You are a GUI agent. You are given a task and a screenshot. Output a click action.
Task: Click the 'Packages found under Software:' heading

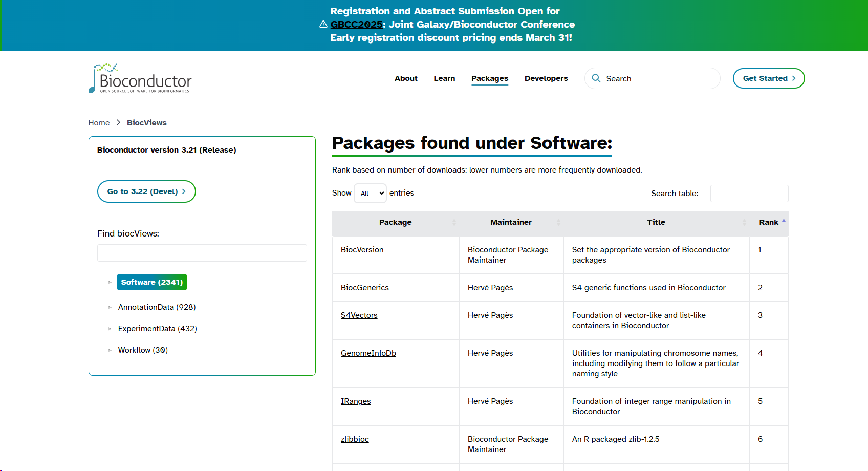(472, 143)
